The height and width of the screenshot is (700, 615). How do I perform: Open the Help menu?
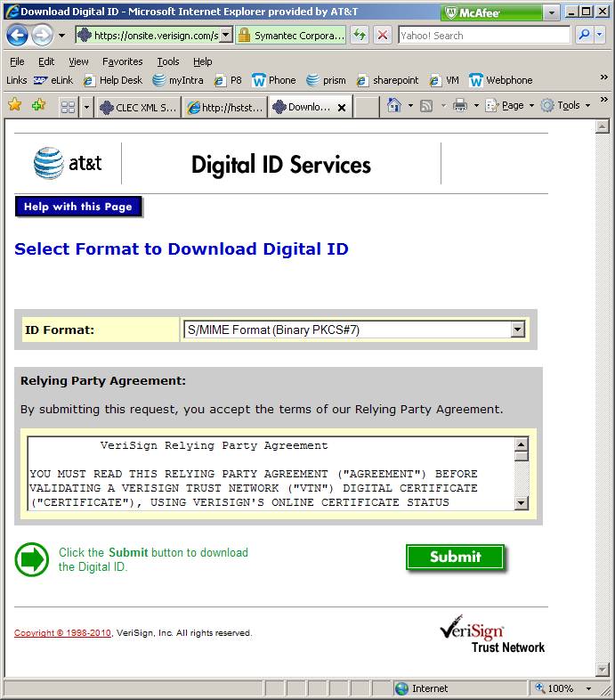(202, 61)
